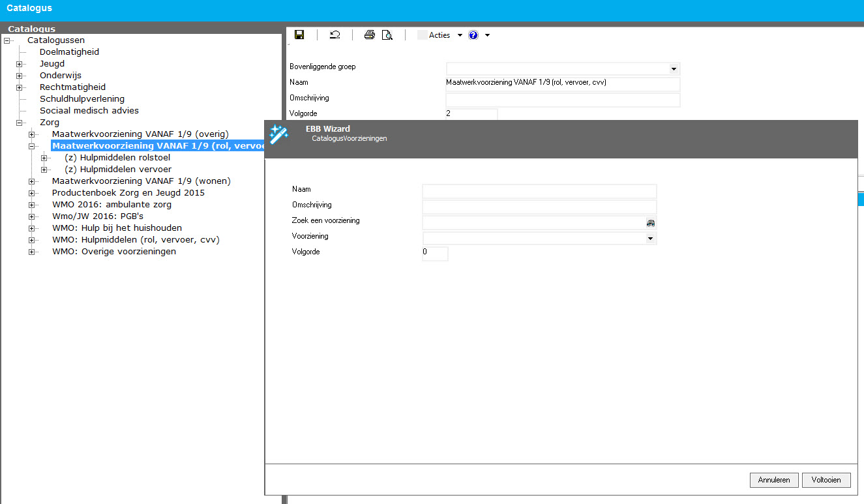Click the save floppy disk icon
Screen dimensions: 864x504
(x=299, y=35)
